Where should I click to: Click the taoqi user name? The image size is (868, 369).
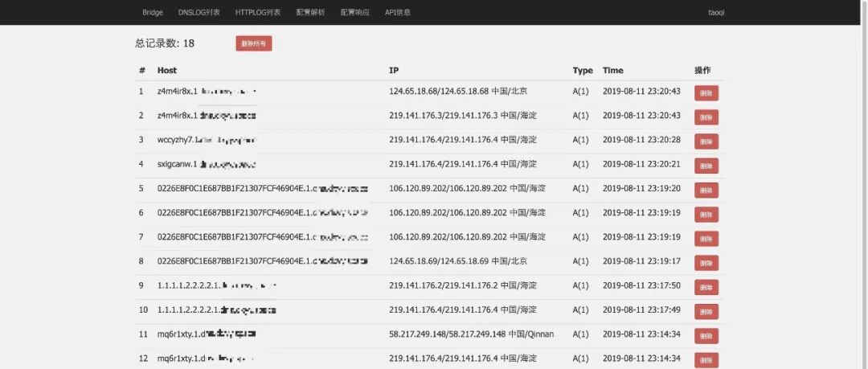[x=716, y=12]
